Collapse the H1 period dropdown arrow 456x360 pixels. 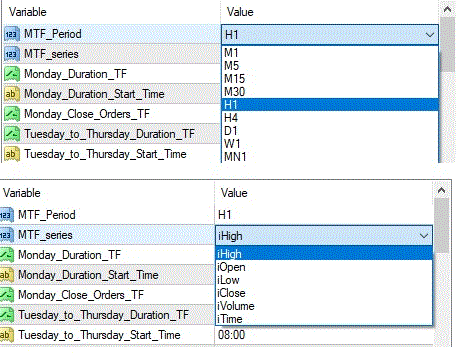(x=430, y=35)
